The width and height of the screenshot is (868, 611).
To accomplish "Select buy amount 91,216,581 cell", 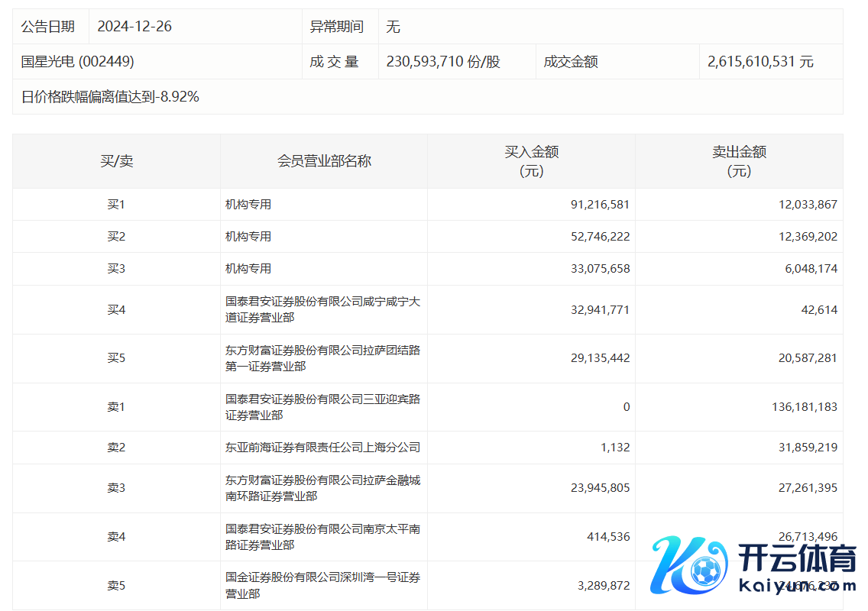I will click(x=600, y=205).
